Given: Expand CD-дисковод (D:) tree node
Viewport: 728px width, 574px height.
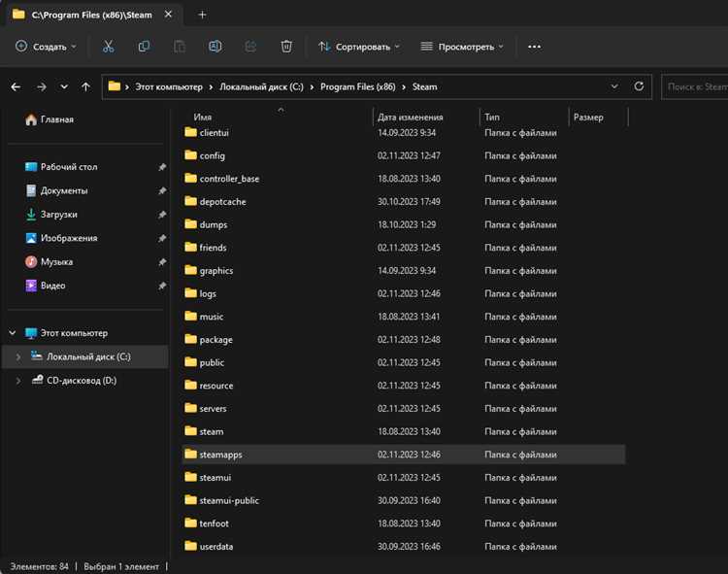Looking at the screenshot, I should (x=18, y=381).
